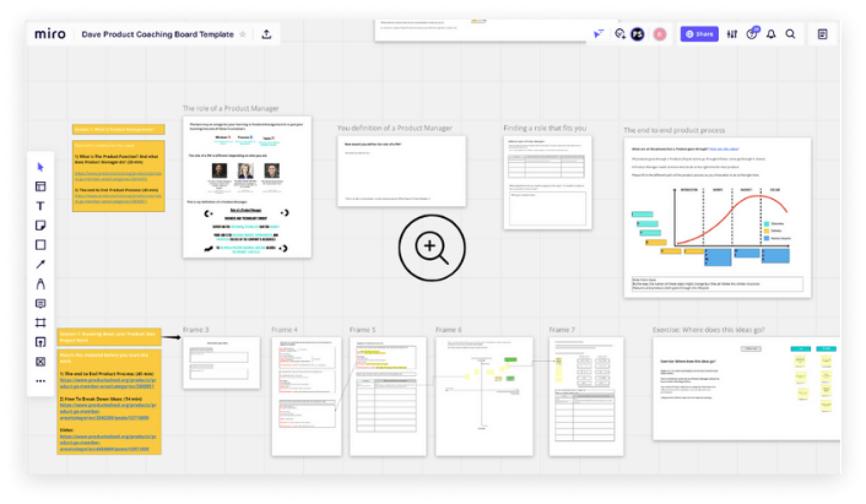This screenshot has width=866, height=504.
Task: Open the Upload tool
Action: pyautogui.click(x=41, y=342)
